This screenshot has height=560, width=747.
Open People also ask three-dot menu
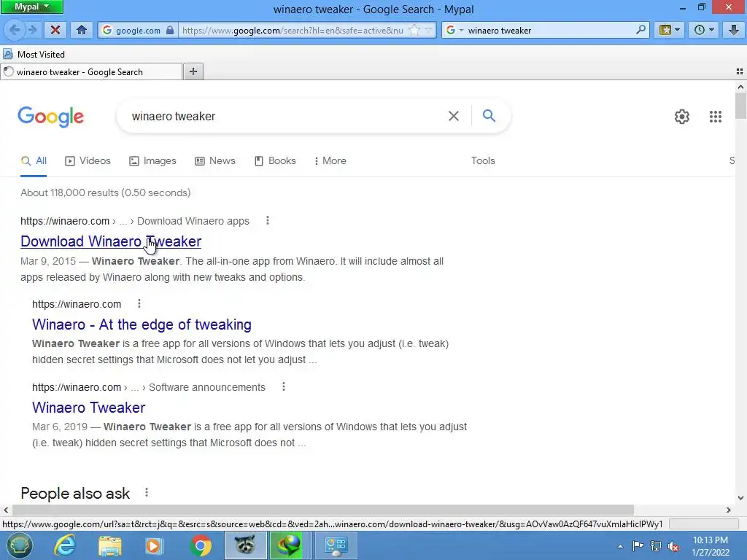pyautogui.click(x=146, y=492)
